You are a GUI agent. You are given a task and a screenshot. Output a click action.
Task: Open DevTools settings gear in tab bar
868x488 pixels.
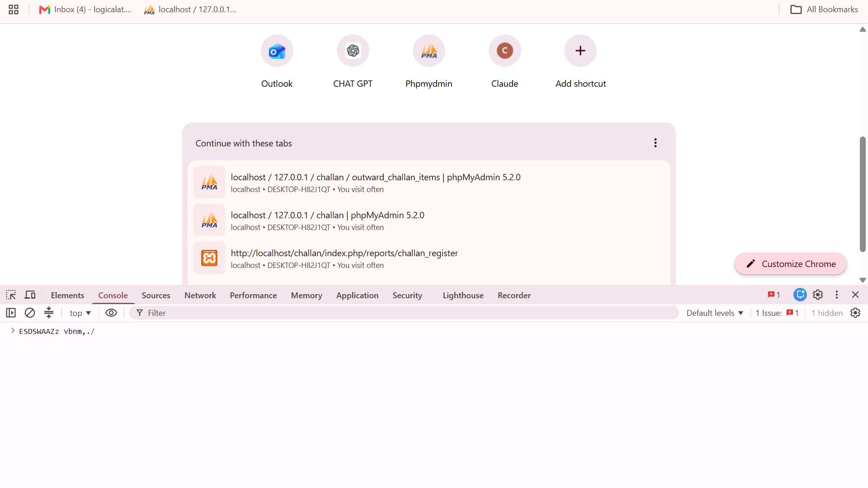coord(818,295)
